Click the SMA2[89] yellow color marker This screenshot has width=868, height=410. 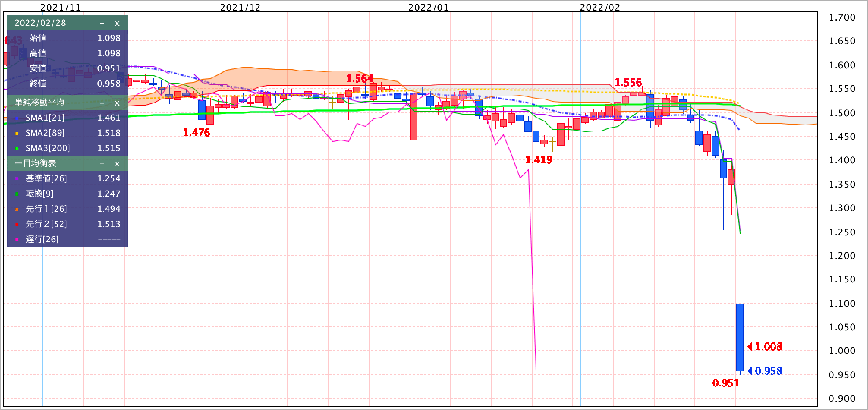click(17, 134)
